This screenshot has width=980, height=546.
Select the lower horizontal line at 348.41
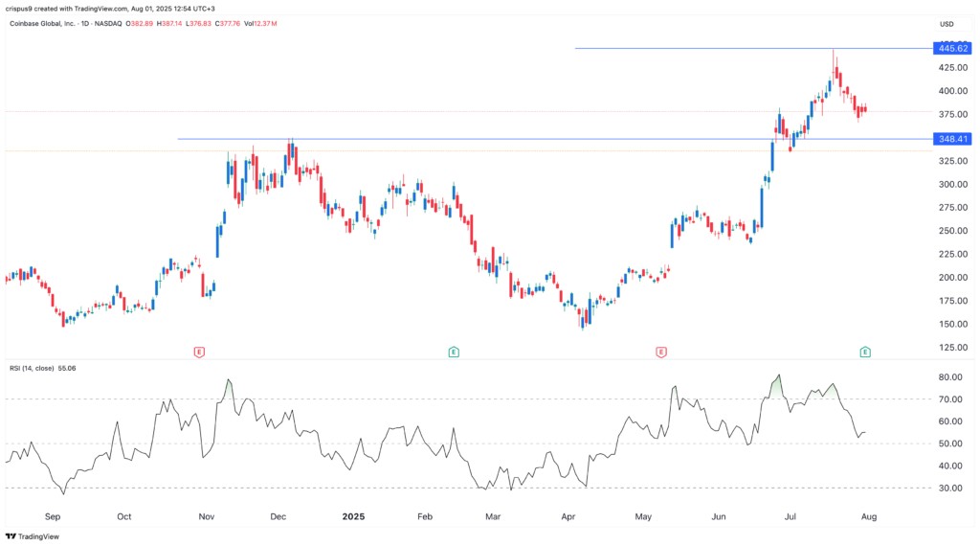479,139
